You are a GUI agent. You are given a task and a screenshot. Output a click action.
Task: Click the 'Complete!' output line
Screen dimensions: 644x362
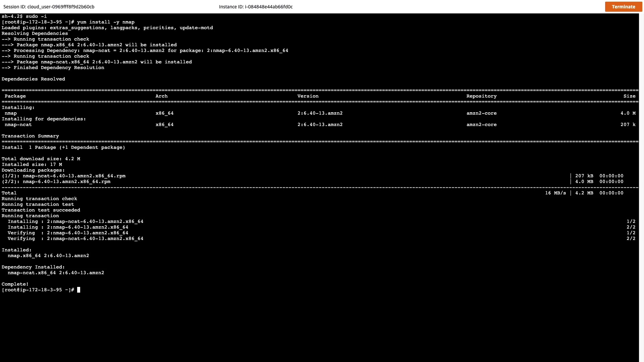click(x=15, y=284)
